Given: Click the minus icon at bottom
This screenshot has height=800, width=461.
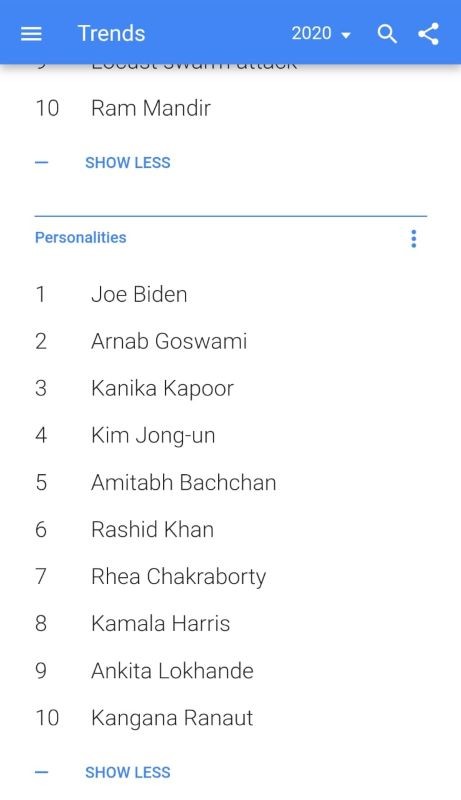Looking at the screenshot, I should tap(41, 772).
